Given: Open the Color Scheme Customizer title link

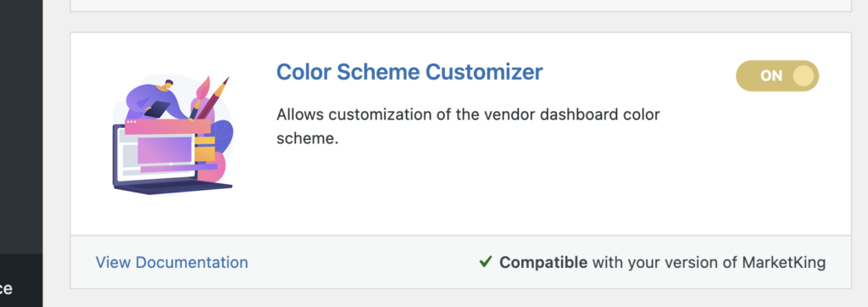Looking at the screenshot, I should [409, 72].
